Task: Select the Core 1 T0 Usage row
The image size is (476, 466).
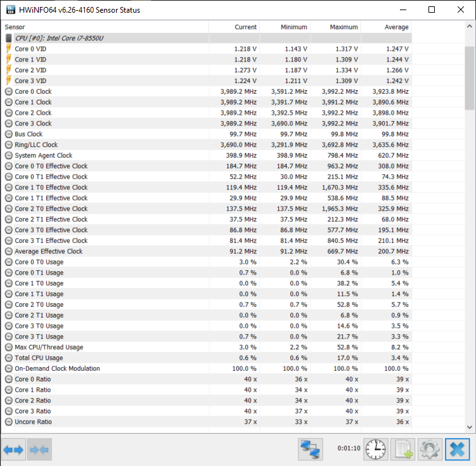Action: (207, 283)
